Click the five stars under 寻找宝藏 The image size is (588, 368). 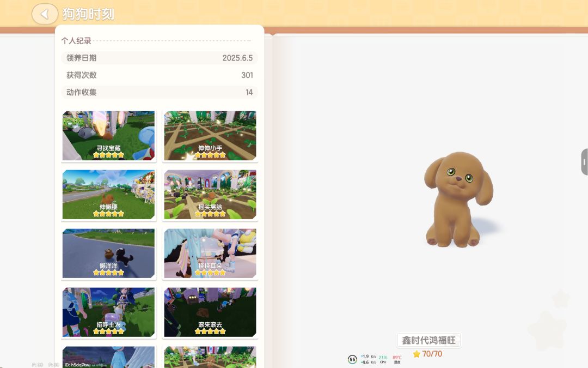pyautogui.click(x=108, y=155)
